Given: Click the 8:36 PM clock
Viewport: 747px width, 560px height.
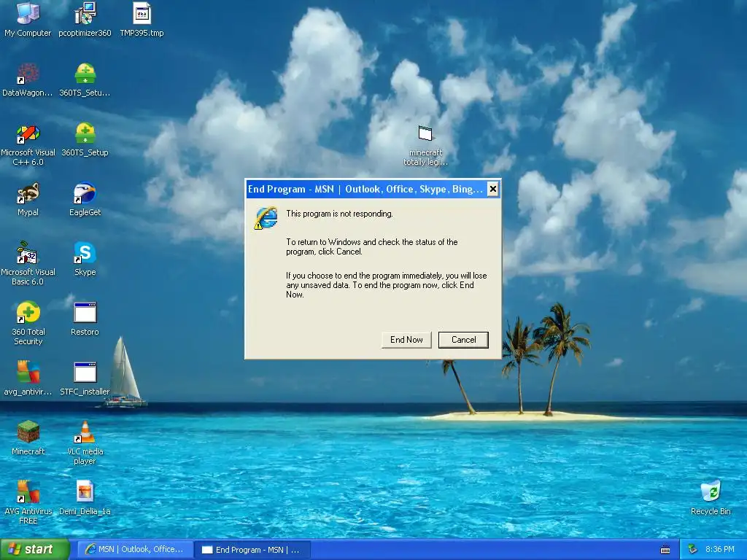Looking at the screenshot, I should pos(720,550).
